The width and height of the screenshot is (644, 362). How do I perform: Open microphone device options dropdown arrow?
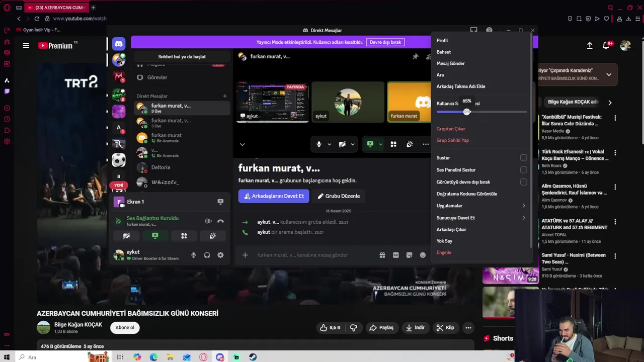pyautogui.click(x=330, y=144)
